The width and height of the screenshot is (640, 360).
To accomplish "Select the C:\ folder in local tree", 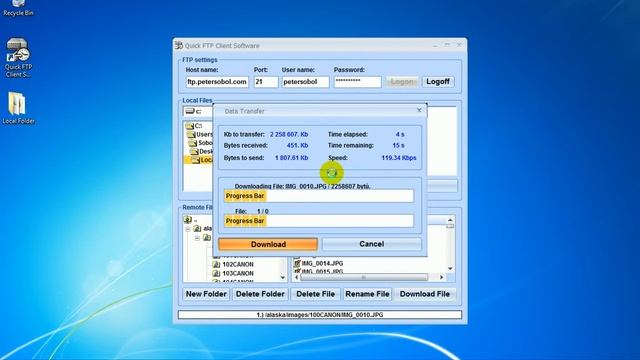I will point(194,126).
